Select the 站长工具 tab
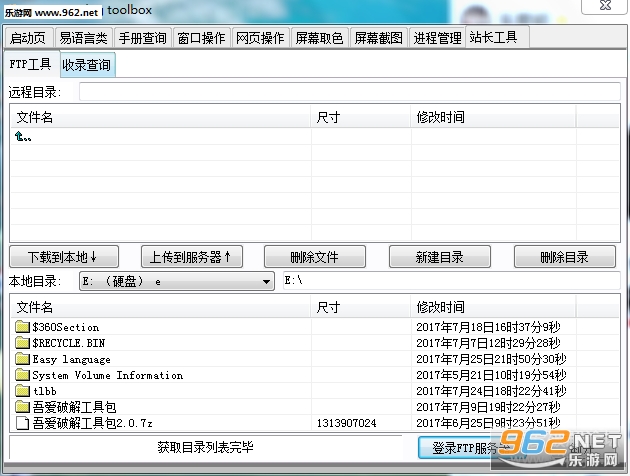This screenshot has height=476, width=630. (497, 37)
